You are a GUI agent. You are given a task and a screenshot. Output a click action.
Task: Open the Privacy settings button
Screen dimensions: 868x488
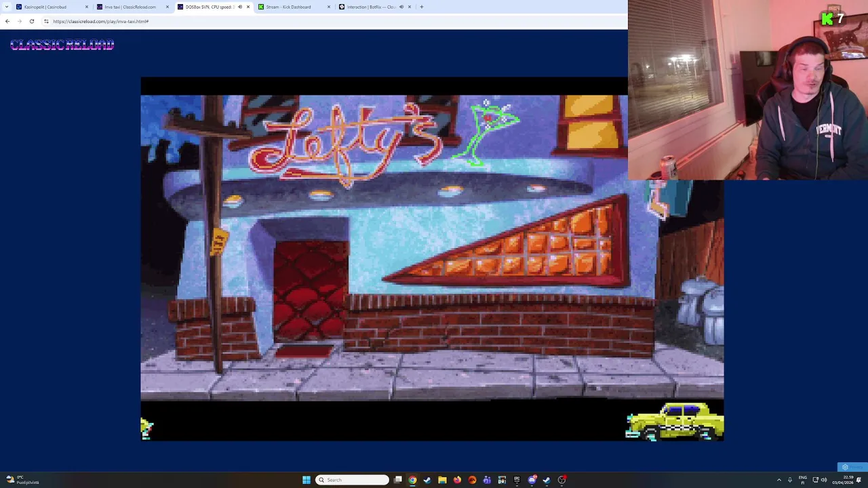coord(852,467)
